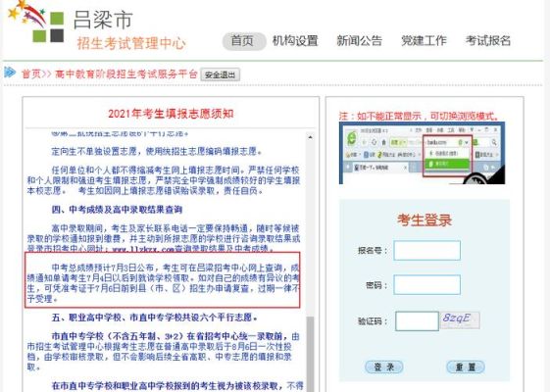Viewport: 550px width, 392px height.
Task: Click the 登录 button
Action: point(384,367)
